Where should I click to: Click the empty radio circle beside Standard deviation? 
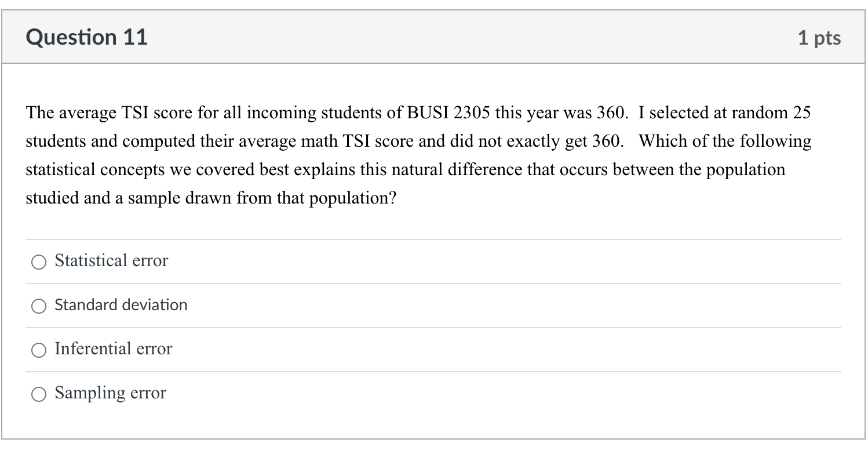39,306
